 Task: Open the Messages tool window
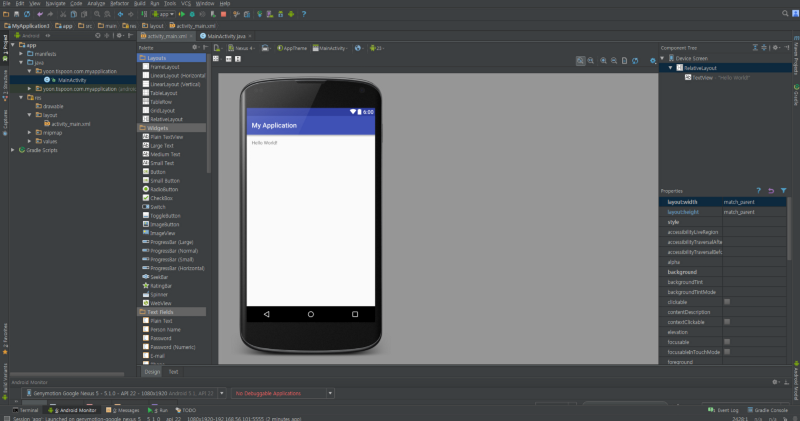coord(123,410)
